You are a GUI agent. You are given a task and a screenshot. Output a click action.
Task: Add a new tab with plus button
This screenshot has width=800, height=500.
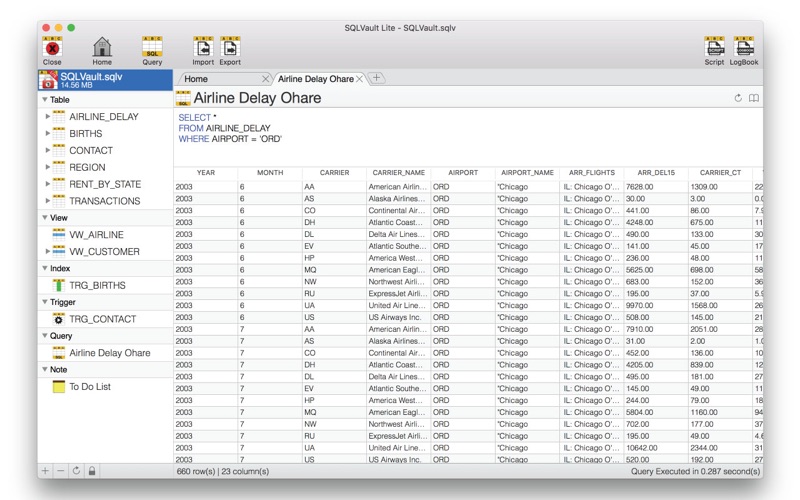pos(377,78)
